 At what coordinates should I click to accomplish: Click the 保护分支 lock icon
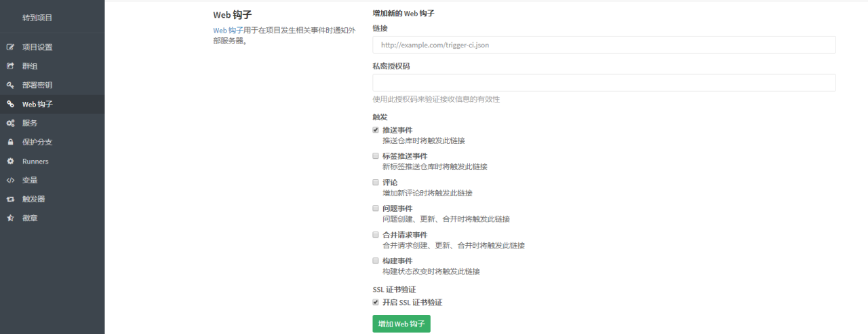point(10,143)
